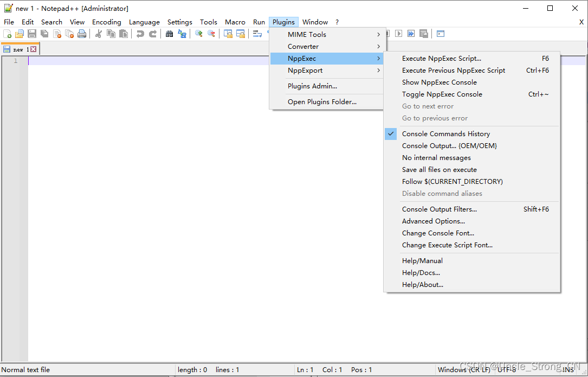
Task: Open the File menu
Action: (x=9, y=22)
